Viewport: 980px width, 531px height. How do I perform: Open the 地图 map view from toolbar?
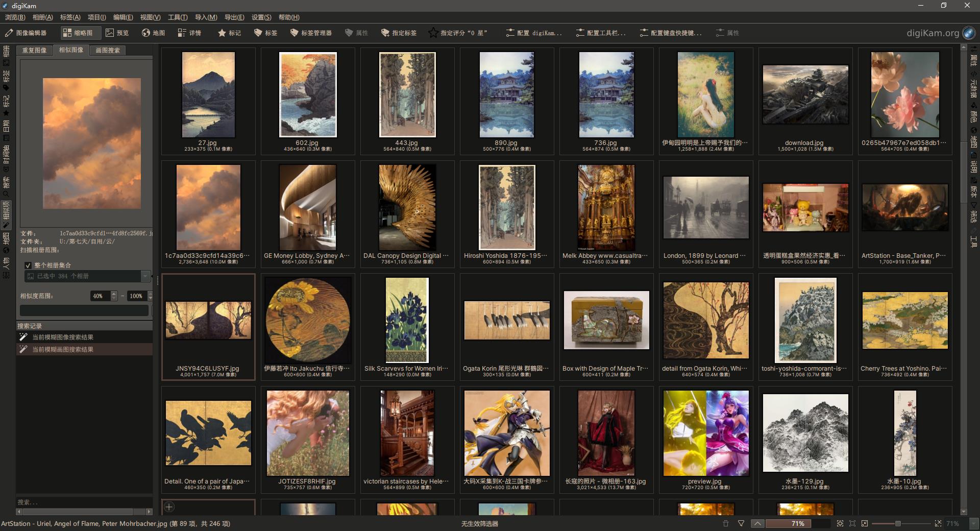154,33
